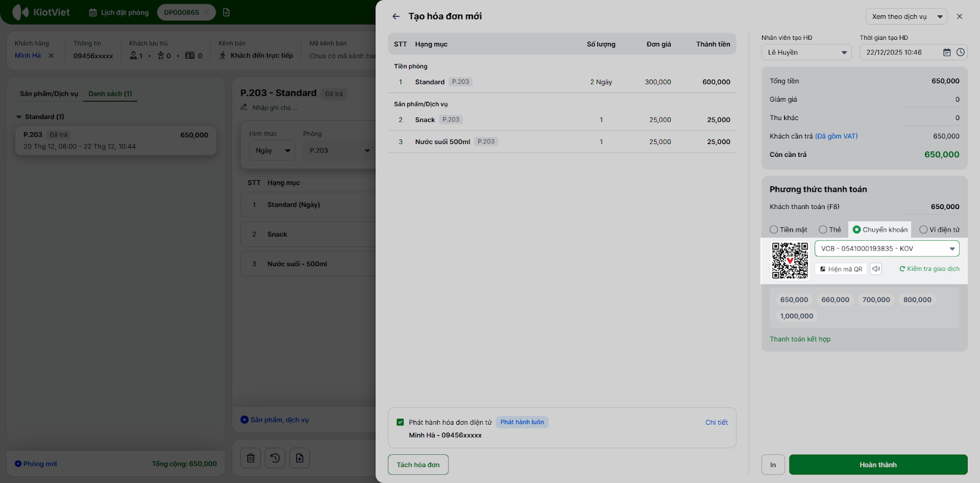
Task: Select Chuyển khoản payment method
Action: click(x=880, y=230)
